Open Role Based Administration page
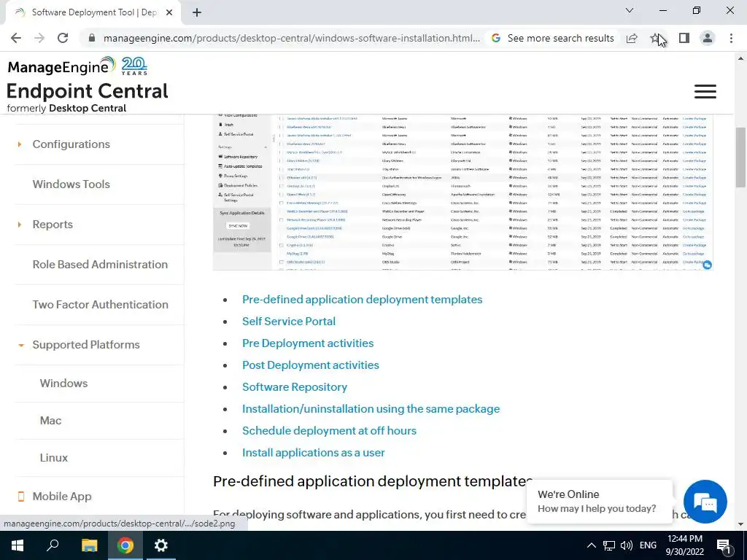 (x=100, y=264)
